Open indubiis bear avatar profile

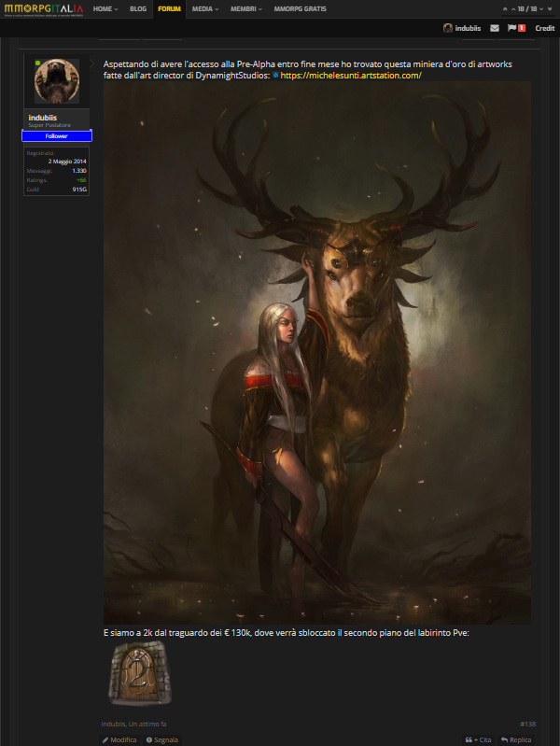(x=57, y=81)
